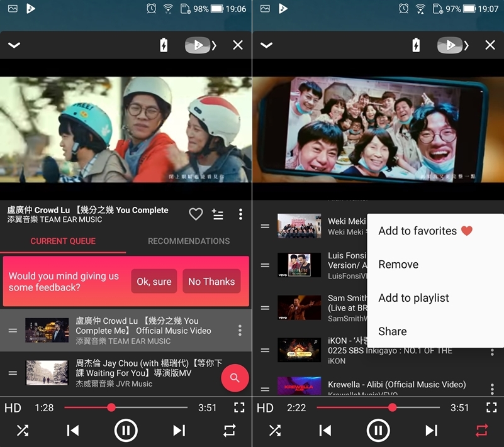
Task: Select the Sam Smith live thumbnail
Action: coord(300,307)
